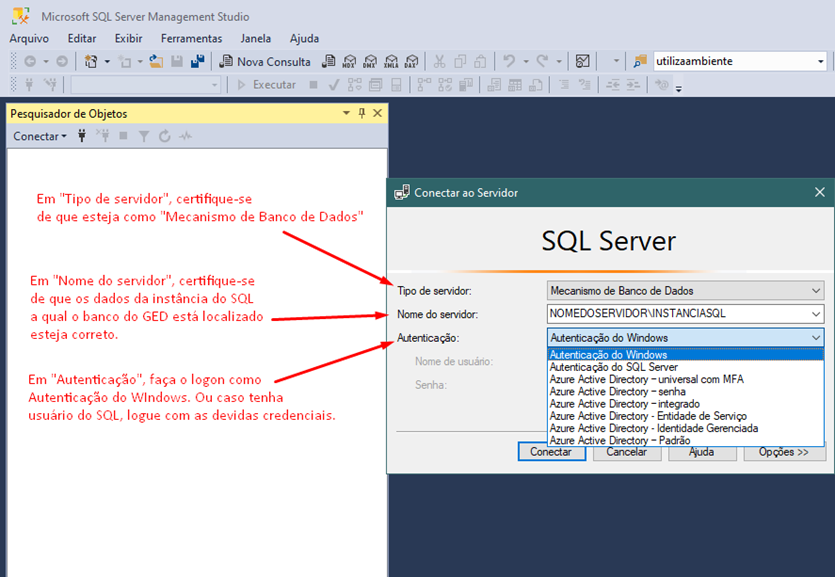This screenshot has width=835, height=577.
Task: Click the Redo arrow icon
Action: pos(542,62)
